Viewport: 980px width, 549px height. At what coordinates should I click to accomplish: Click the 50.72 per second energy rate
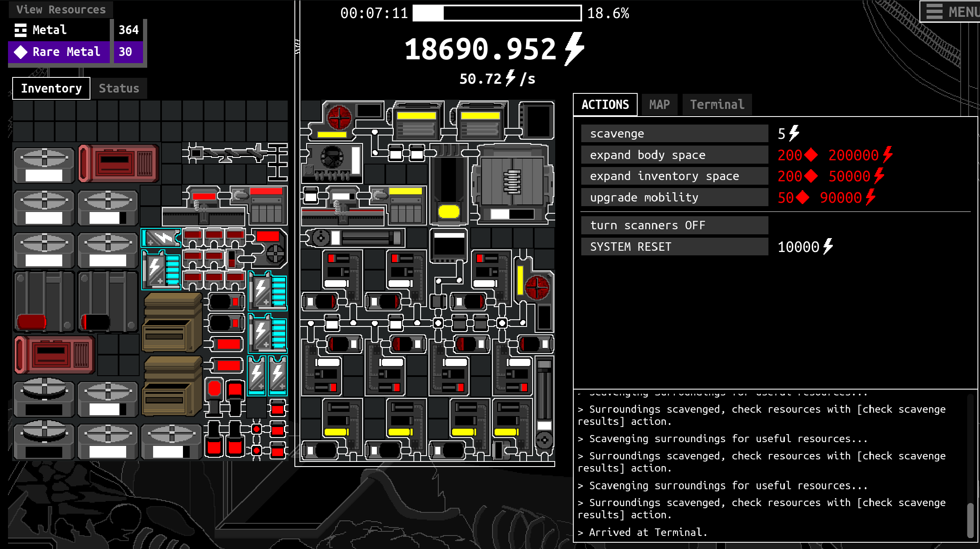point(497,78)
